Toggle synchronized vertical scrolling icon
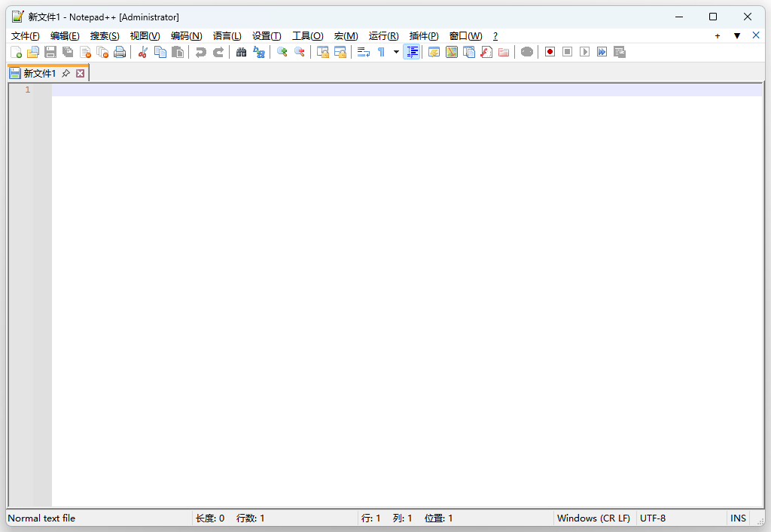The height and width of the screenshot is (532, 771). coord(322,52)
